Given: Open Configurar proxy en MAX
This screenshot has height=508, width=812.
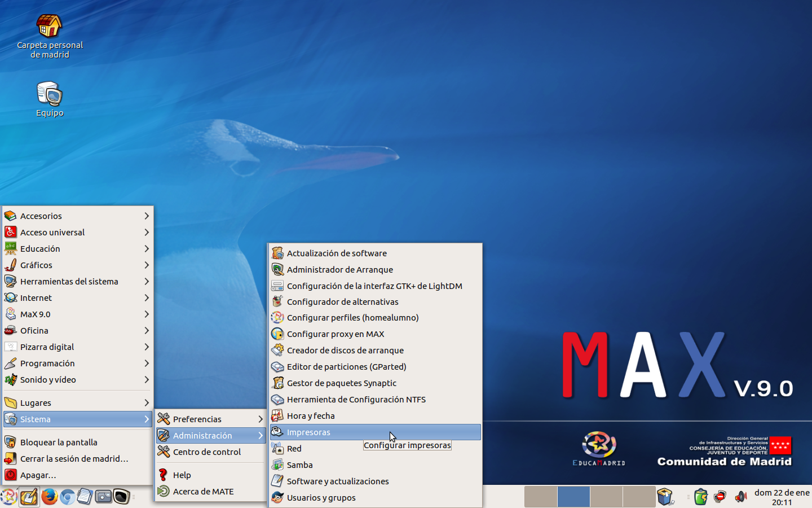Looking at the screenshot, I should click(x=376, y=334).
